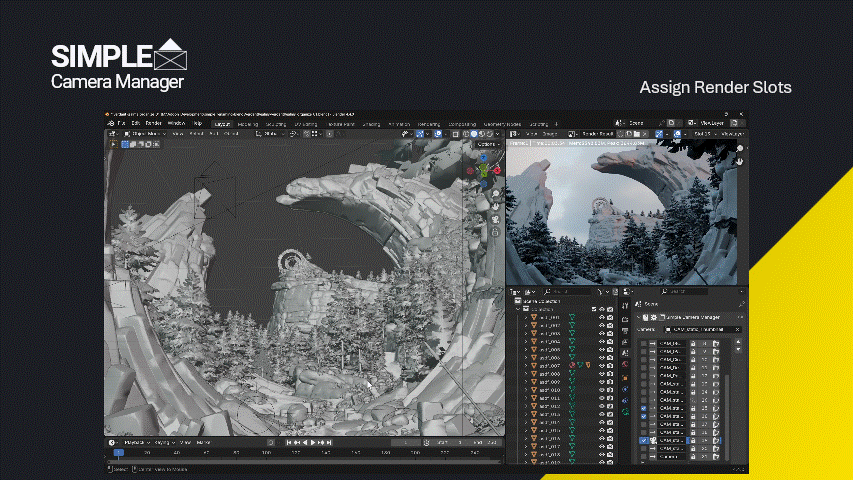Click the navigation axis gizmo

tap(484, 170)
